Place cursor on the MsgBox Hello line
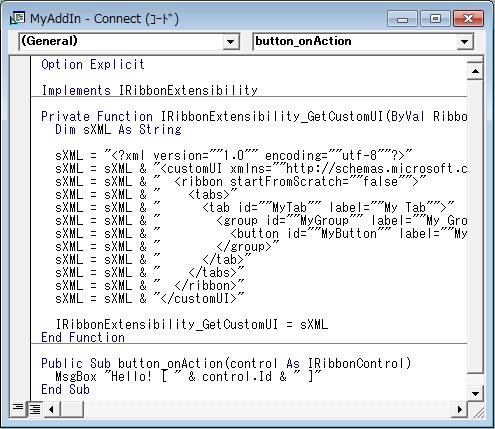The width and height of the screenshot is (495, 429). click(x=188, y=376)
